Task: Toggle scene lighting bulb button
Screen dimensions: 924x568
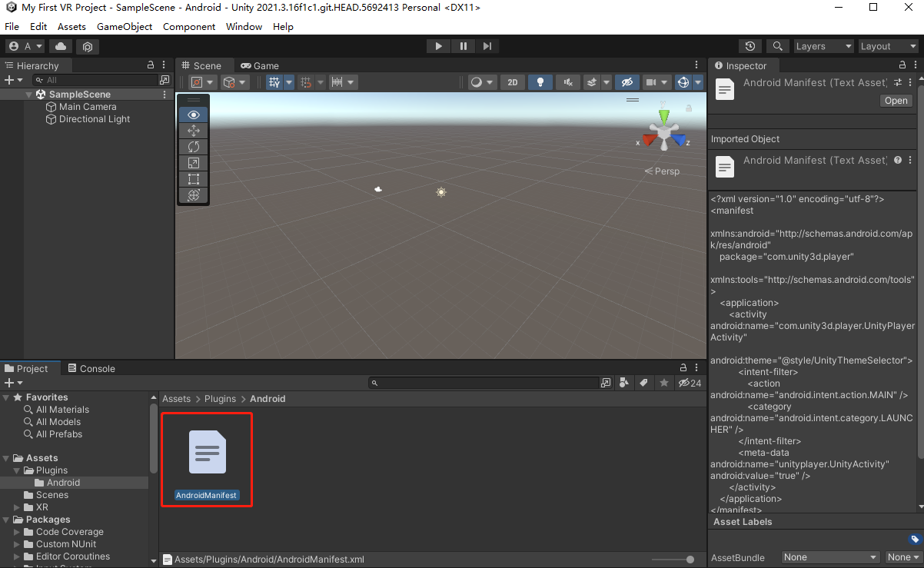Action: 540,82
